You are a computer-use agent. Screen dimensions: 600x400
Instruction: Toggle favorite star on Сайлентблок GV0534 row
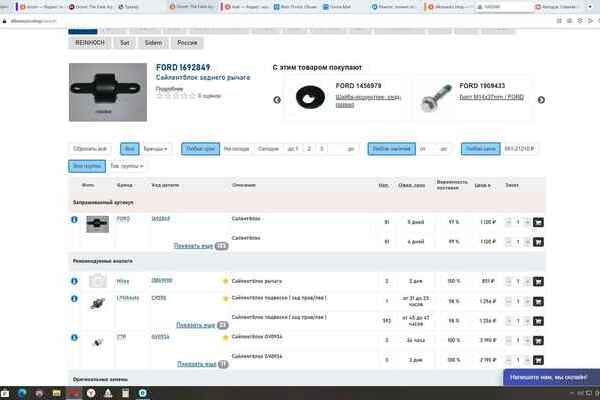[x=225, y=338]
